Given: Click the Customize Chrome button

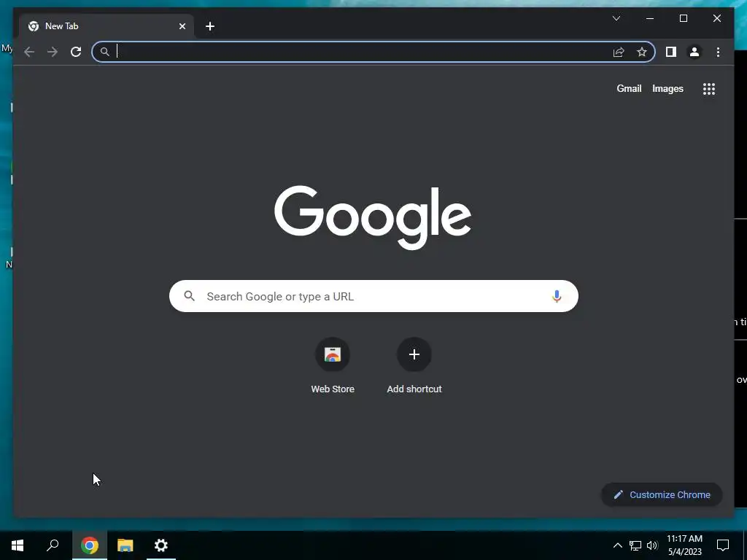Looking at the screenshot, I should [x=662, y=495].
